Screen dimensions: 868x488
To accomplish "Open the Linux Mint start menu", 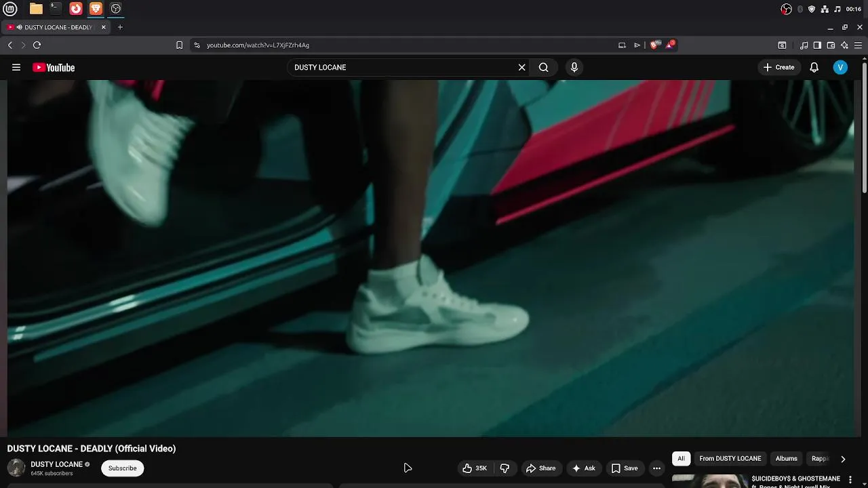I will click(x=10, y=9).
